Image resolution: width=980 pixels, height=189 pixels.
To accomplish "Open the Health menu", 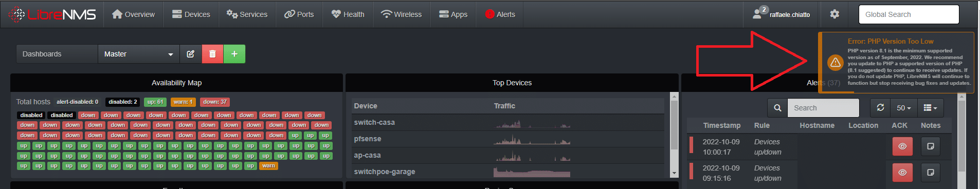I will pos(348,14).
